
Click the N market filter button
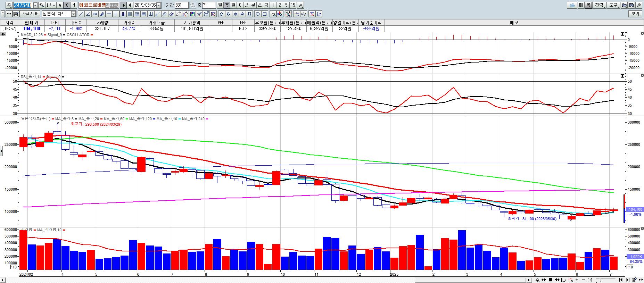[74, 5]
